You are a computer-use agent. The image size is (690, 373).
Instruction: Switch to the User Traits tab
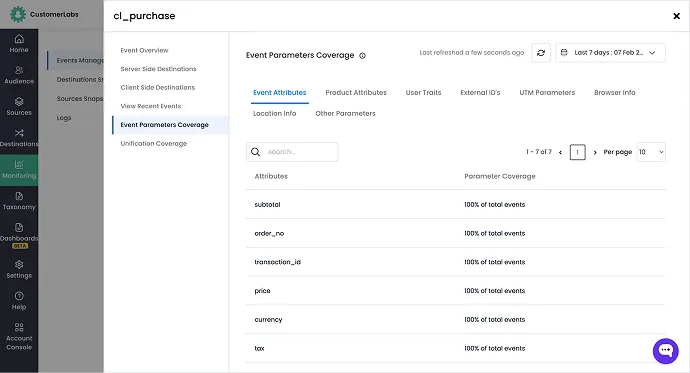click(423, 93)
